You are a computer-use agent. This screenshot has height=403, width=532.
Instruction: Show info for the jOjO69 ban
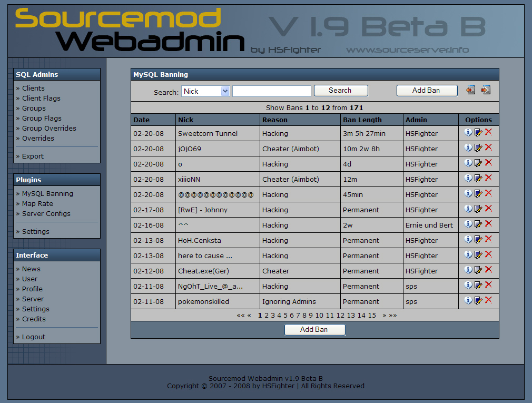click(468, 148)
